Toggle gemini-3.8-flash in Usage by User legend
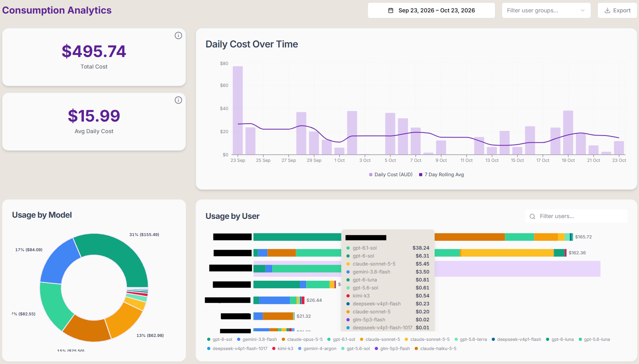Viewport: 639px width, 364px height. click(257, 339)
